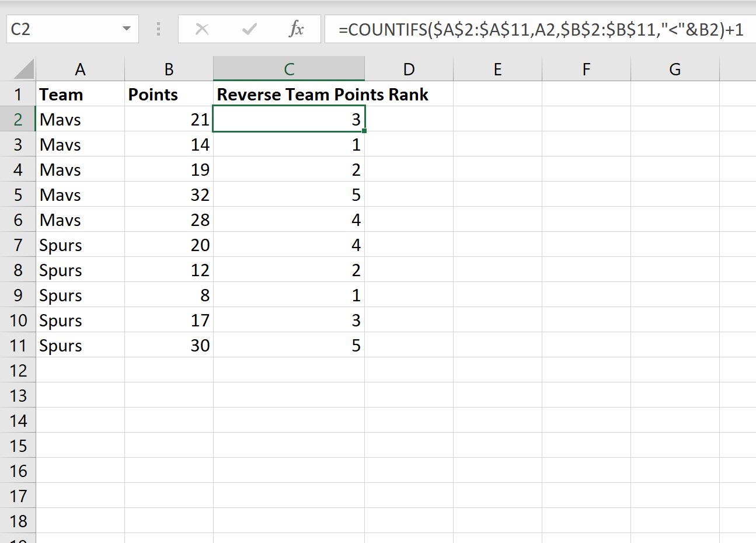Click cell C7 with rank 4
The image size is (756, 543).
(289, 245)
